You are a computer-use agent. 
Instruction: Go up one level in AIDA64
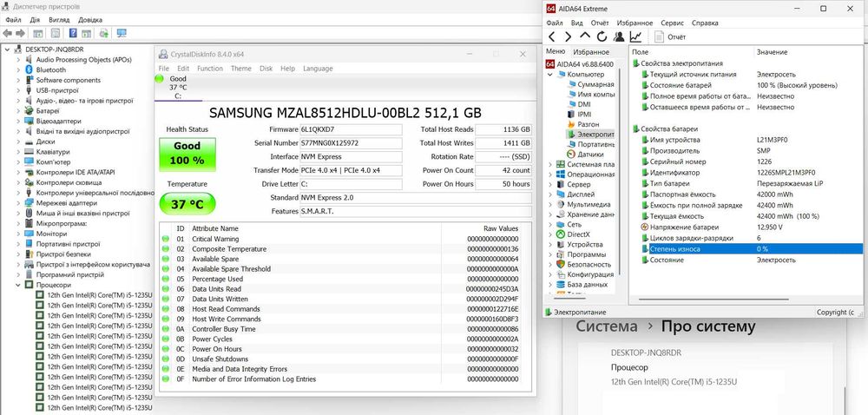(585, 36)
